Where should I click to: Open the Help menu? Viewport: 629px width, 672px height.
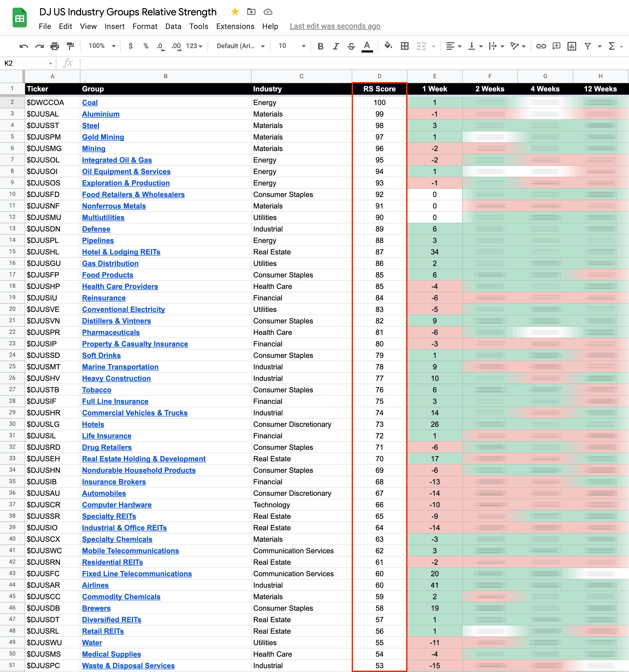coord(270,26)
